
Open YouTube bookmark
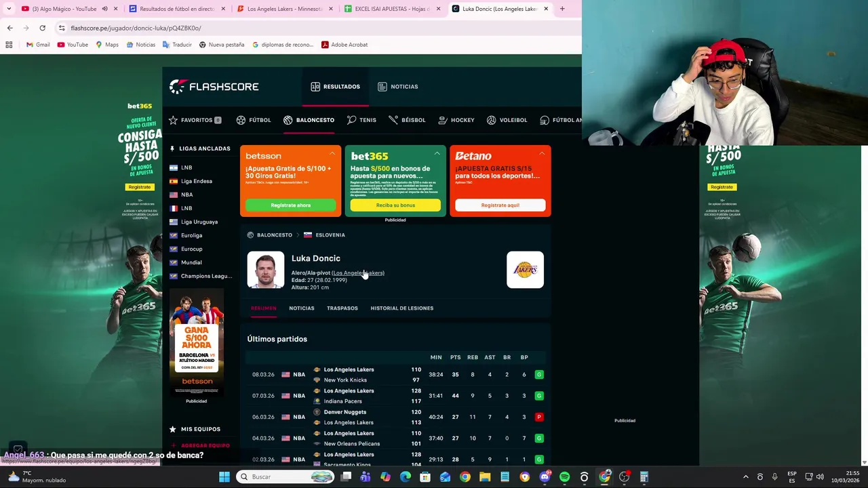pos(73,45)
